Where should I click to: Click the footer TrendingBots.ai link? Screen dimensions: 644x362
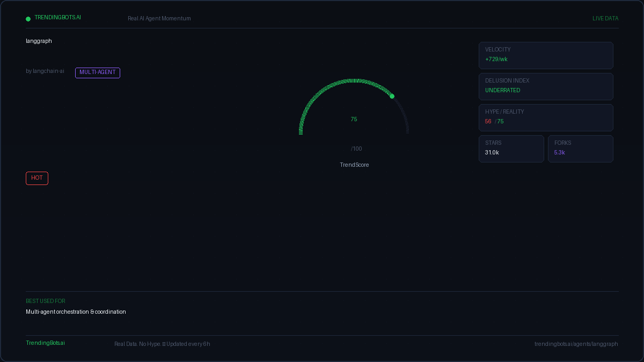click(x=45, y=343)
